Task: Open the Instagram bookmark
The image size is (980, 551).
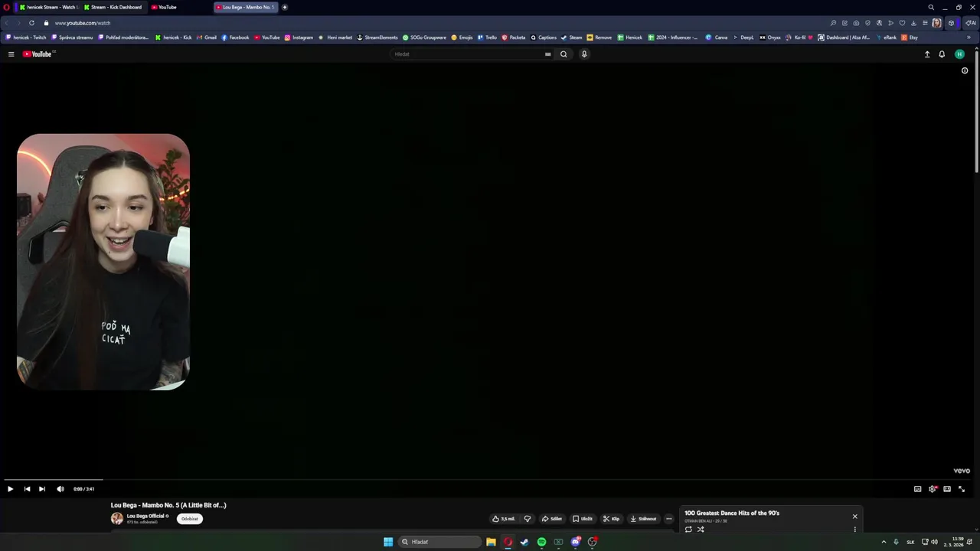Action: coord(299,37)
